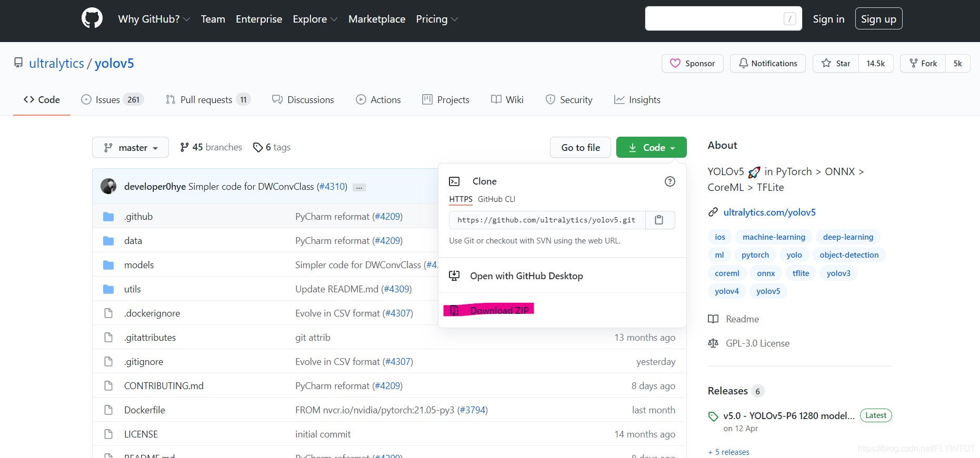Click the Go to file button
The width and height of the screenshot is (980, 458).
pyautogui.click(x=581, y=147)
